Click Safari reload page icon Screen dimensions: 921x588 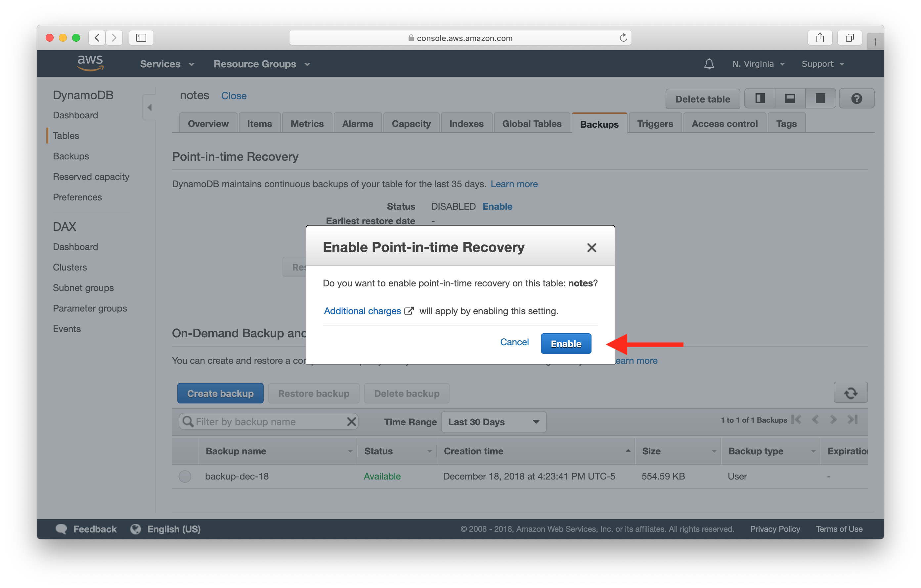623,38
